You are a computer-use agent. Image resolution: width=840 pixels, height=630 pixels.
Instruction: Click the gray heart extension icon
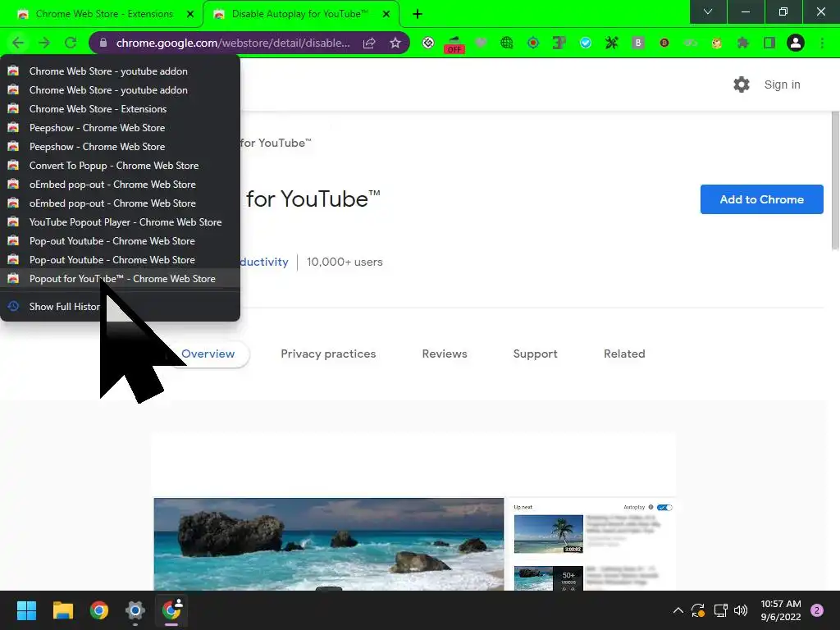[481, 43]
